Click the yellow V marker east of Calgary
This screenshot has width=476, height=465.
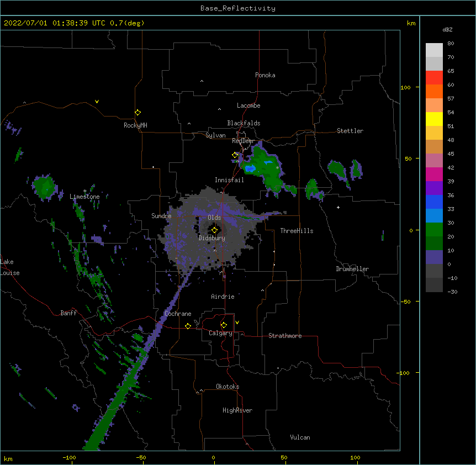tap(237, 323)
